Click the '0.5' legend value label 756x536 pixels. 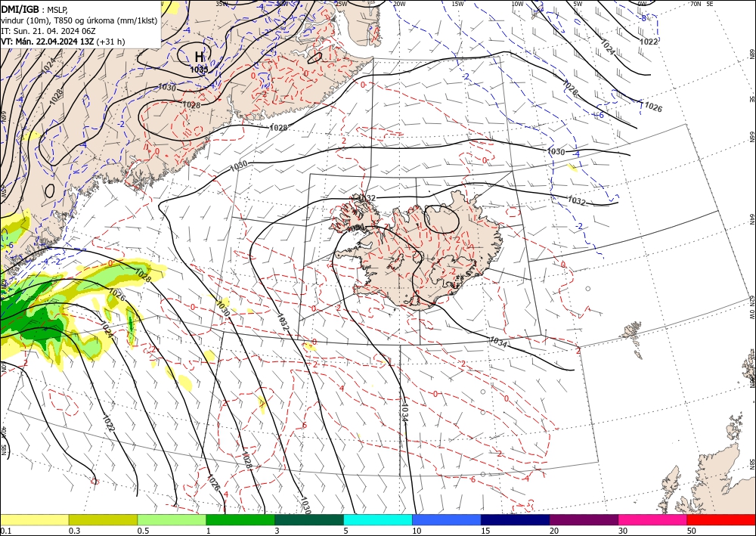pyautogui.click(x=143, y=530)
